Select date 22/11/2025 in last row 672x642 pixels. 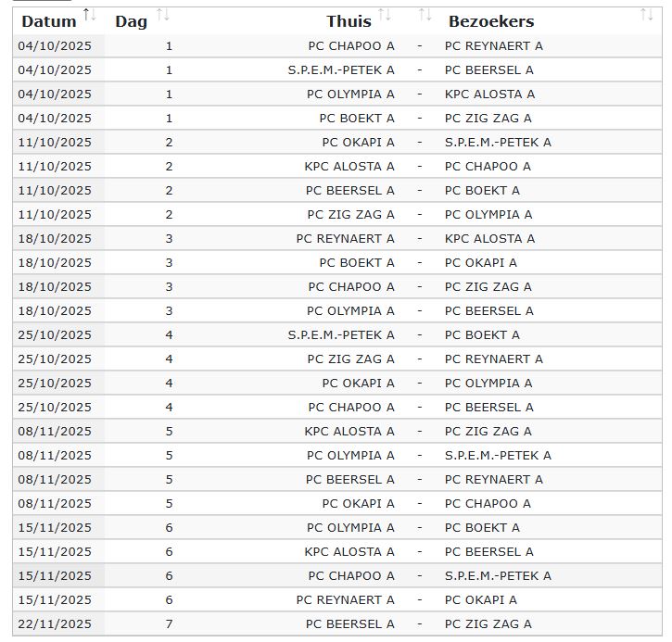[55, 624]
